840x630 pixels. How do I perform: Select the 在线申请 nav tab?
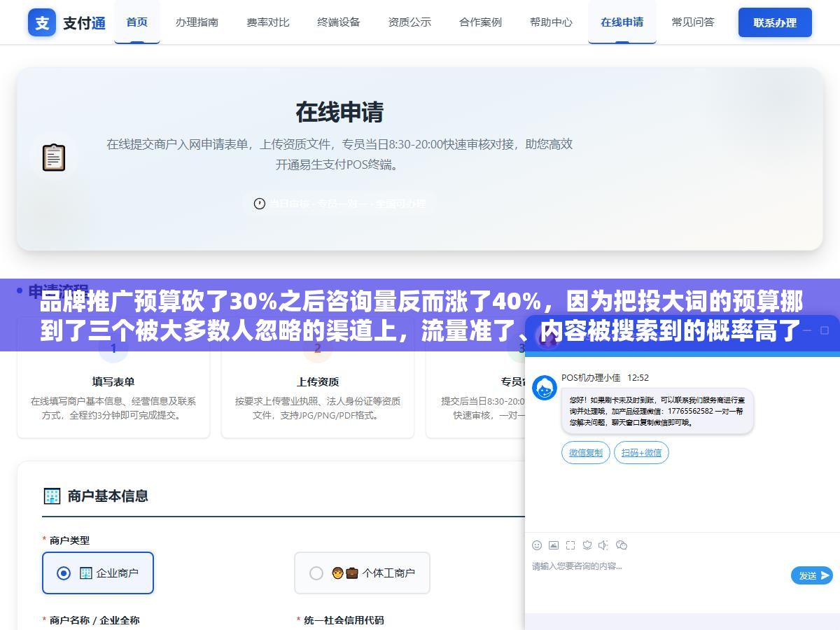(x=622, y=22)
